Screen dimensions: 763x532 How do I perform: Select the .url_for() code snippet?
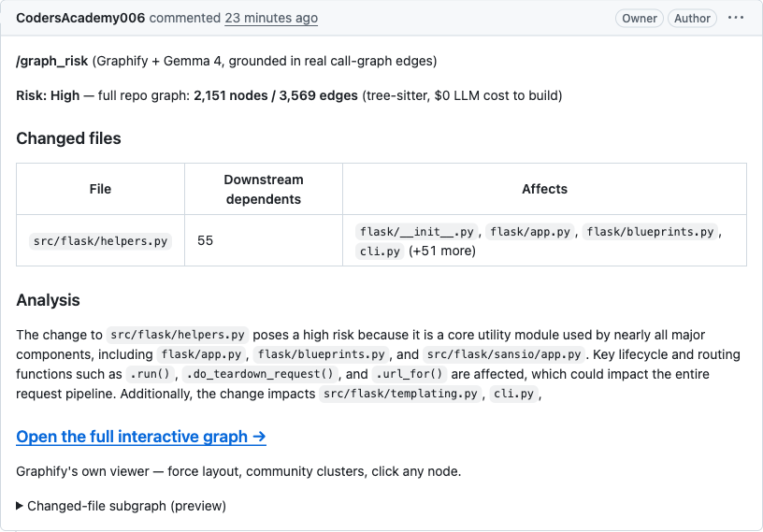point(410,374)
